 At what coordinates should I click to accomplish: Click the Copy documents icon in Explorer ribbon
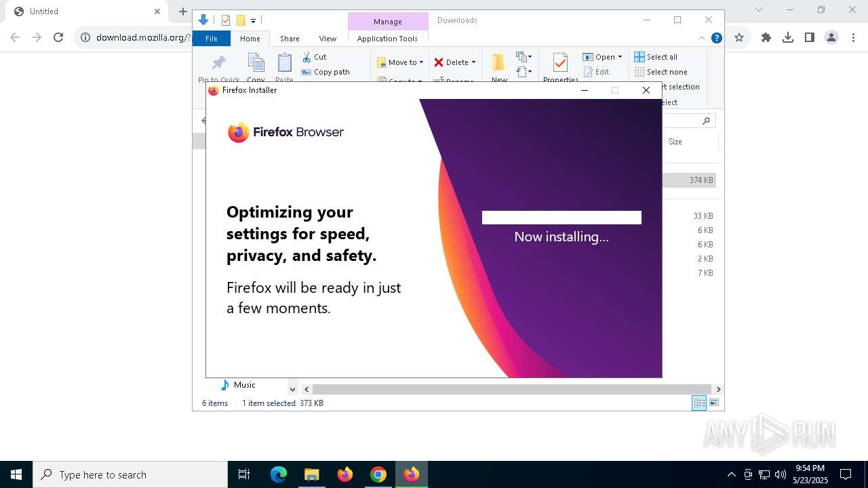[256, 63]
